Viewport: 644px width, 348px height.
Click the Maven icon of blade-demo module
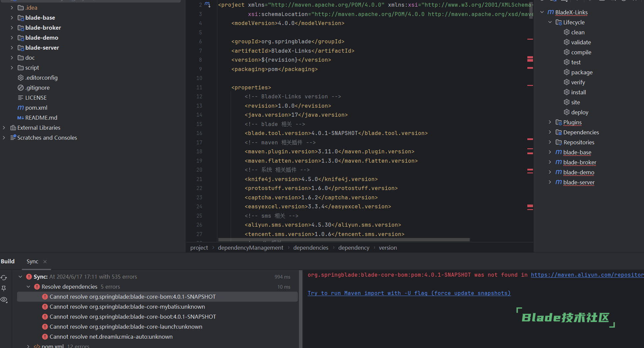559,172
